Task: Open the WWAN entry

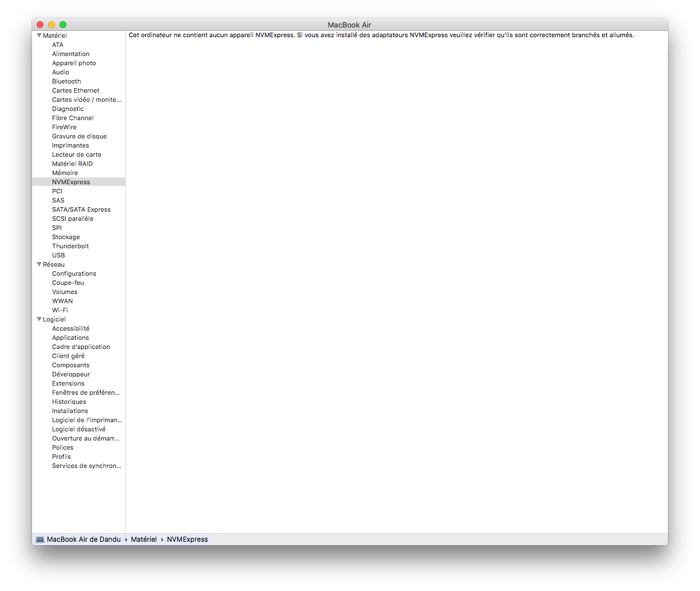Action: (x=62, y=301)
